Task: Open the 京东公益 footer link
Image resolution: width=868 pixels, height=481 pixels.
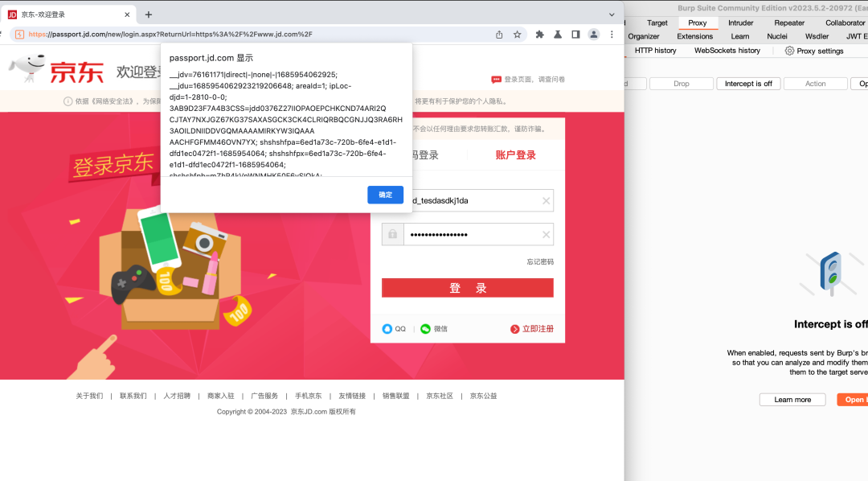Action: coord(483,396)
